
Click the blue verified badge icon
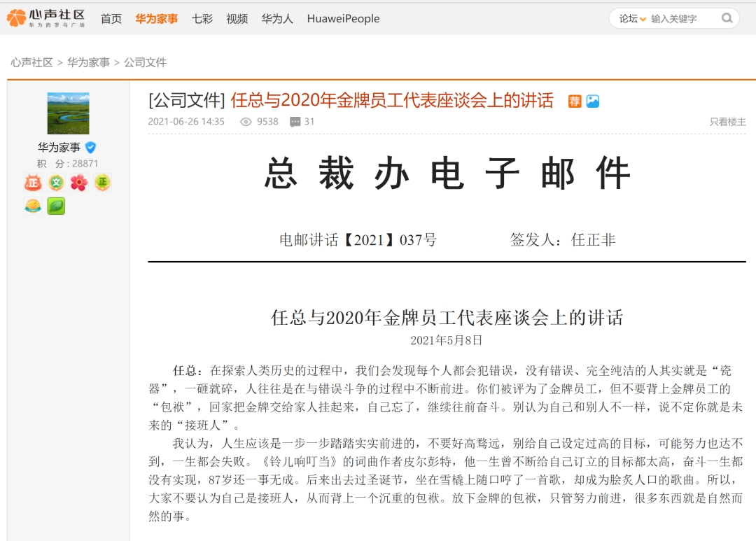coord(90,147)
